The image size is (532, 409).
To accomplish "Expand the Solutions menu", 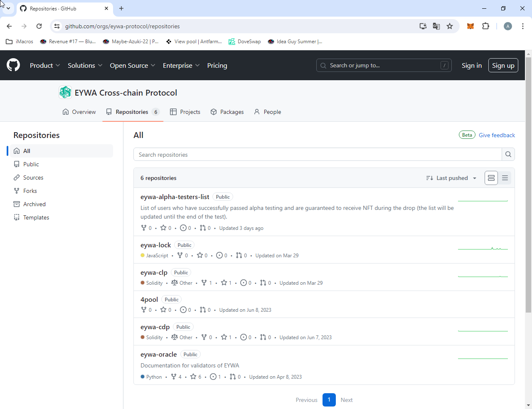I will click(85, 65).
